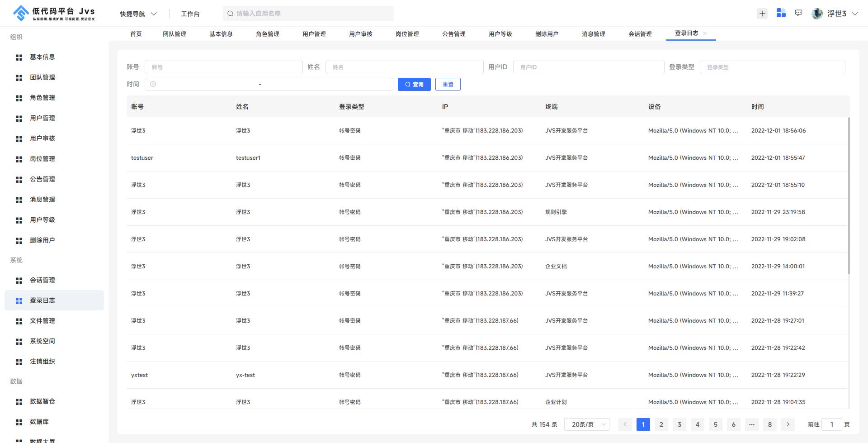Switch to the 用户管理 tab
This screenshot has width=868, height=443.
point(314,34)
